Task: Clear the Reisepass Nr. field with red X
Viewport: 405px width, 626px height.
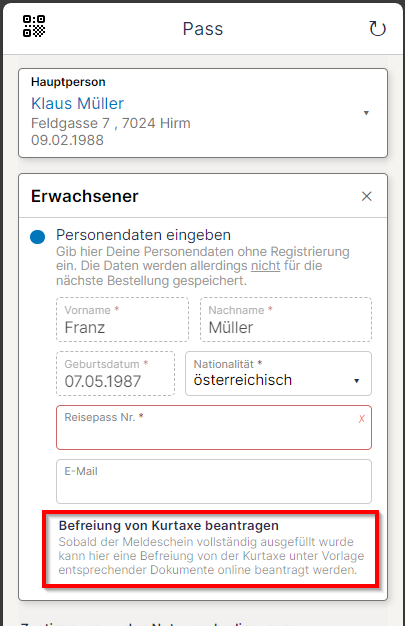Action: (361, 419)
